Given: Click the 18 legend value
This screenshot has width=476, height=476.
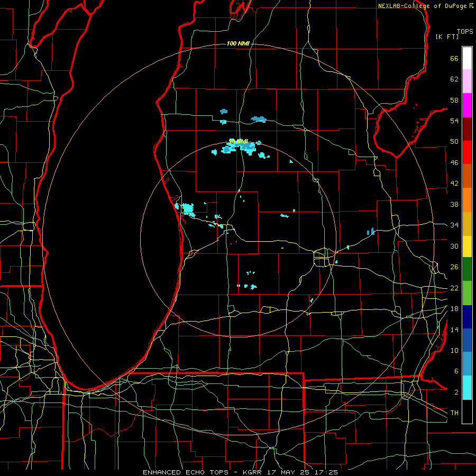Looking at the screenshot, I should click(454, 309).
